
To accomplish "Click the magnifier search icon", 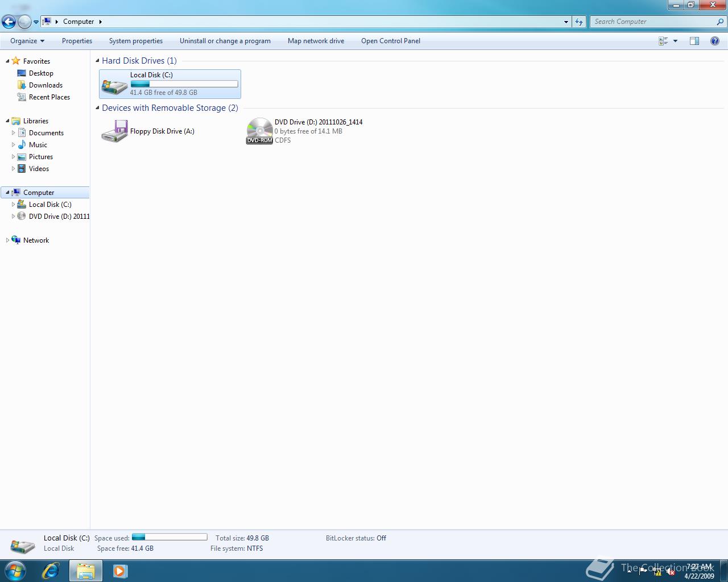I will (721, 22).
